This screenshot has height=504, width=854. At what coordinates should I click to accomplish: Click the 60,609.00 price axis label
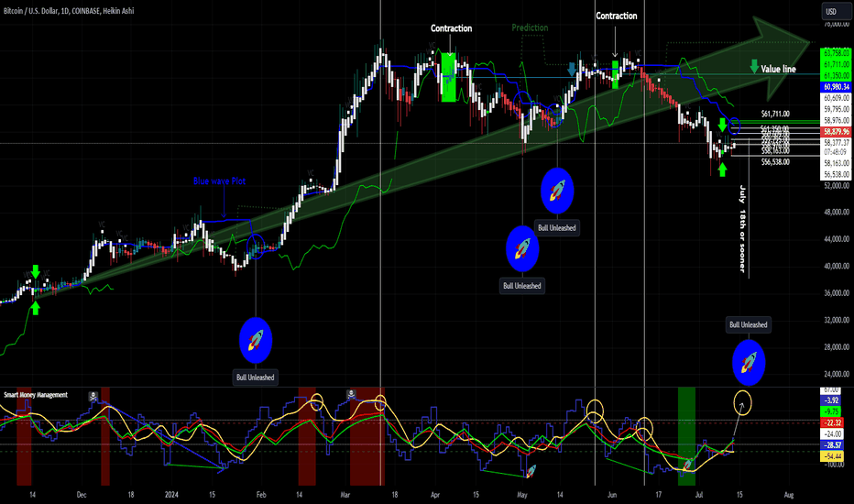click(x=837, y=98)
